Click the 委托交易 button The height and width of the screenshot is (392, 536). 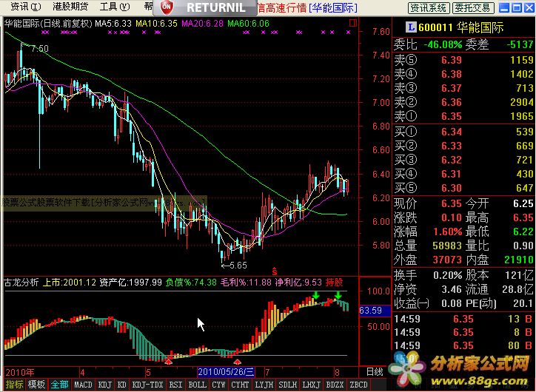[473, 8]
